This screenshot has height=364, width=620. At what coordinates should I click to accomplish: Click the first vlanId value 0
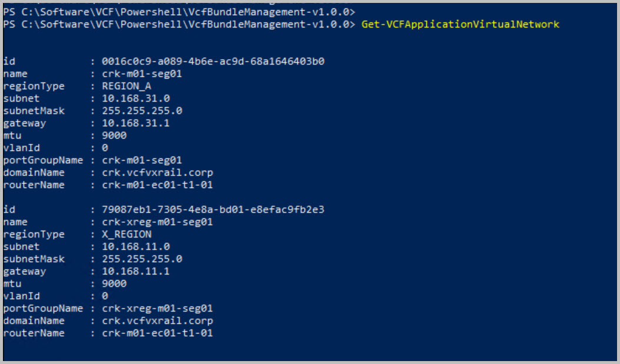click(105, 148)
